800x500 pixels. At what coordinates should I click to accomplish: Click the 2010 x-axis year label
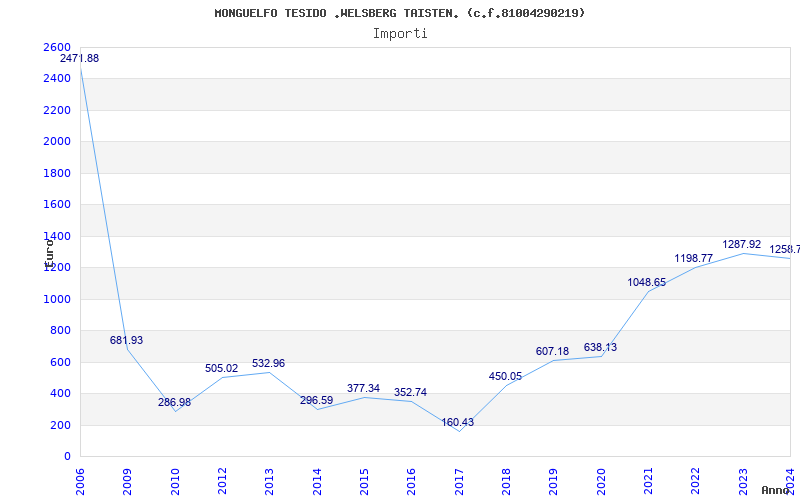point(174,482)
